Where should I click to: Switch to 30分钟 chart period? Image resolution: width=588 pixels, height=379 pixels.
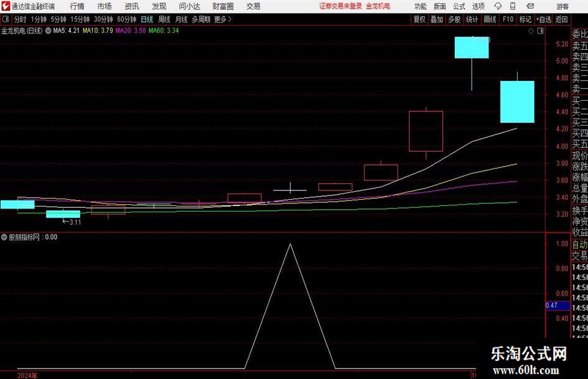coord(103,19)
